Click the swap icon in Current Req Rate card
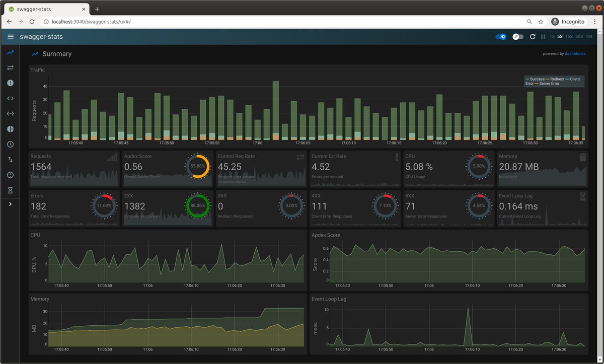This screenshot has height=364, width=604. pos(300,157)
